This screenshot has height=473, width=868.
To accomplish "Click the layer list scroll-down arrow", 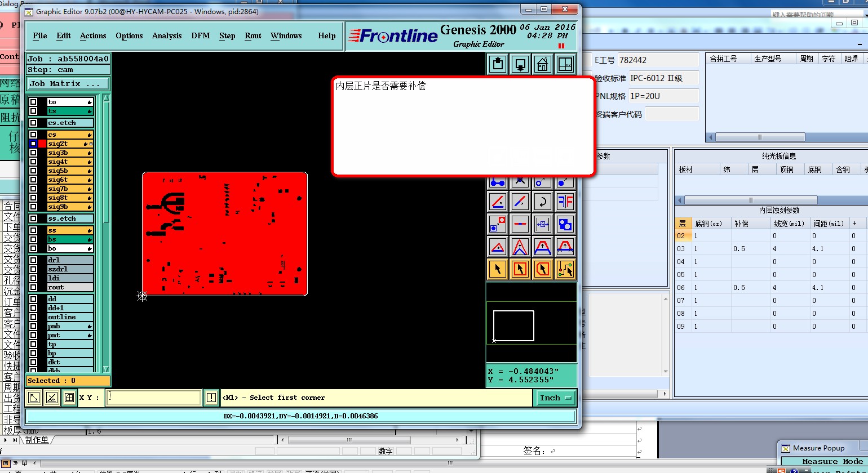I will pos(106,369).
